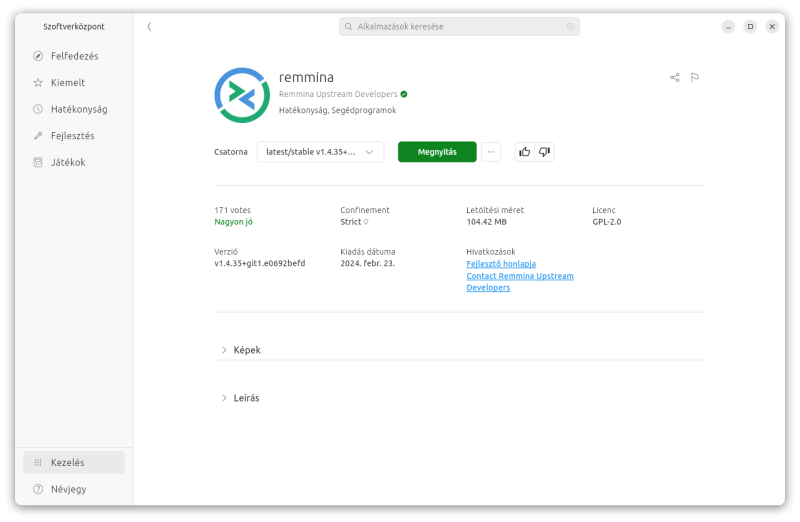Minimize the Szoftverközpont window

click(728, 27)
